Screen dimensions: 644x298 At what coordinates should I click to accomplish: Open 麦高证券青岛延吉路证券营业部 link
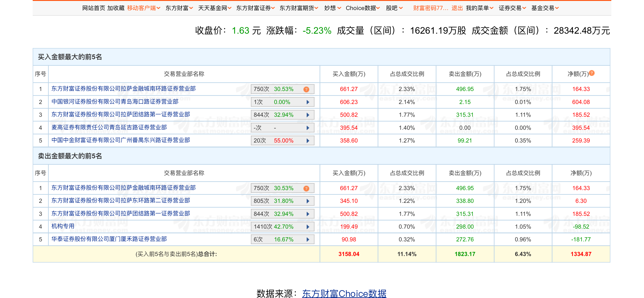coord(109,127)
